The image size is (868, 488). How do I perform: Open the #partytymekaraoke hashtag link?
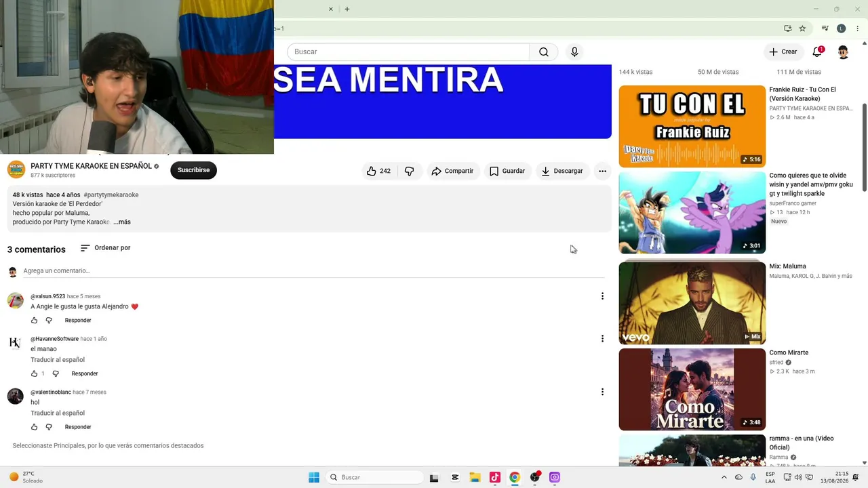tap(111, 195)
